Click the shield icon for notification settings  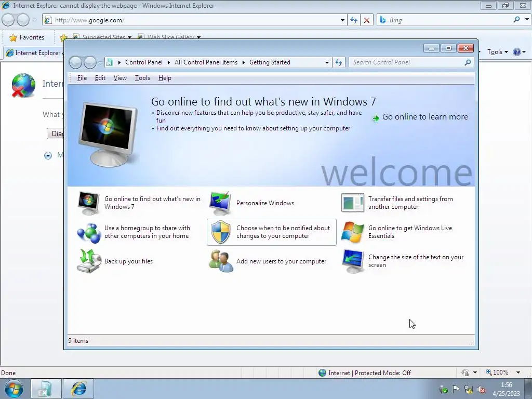point(220,232)
